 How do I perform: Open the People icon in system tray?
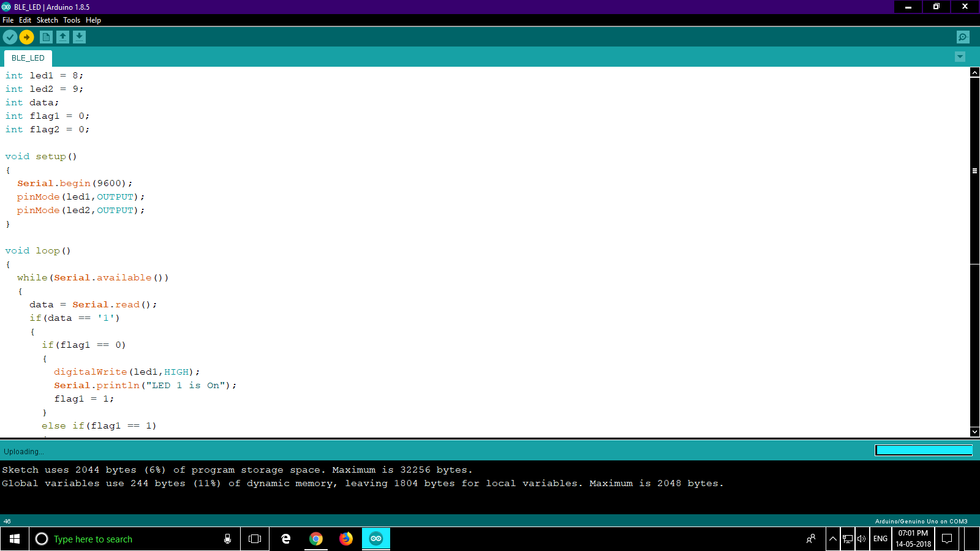(811, 539)
